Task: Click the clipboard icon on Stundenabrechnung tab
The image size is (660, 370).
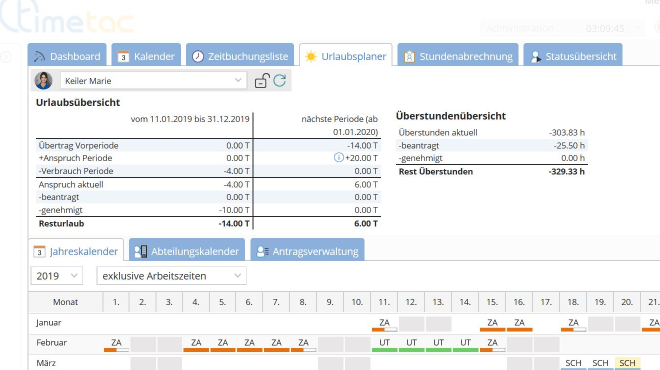Action: [x=409, y=56]
